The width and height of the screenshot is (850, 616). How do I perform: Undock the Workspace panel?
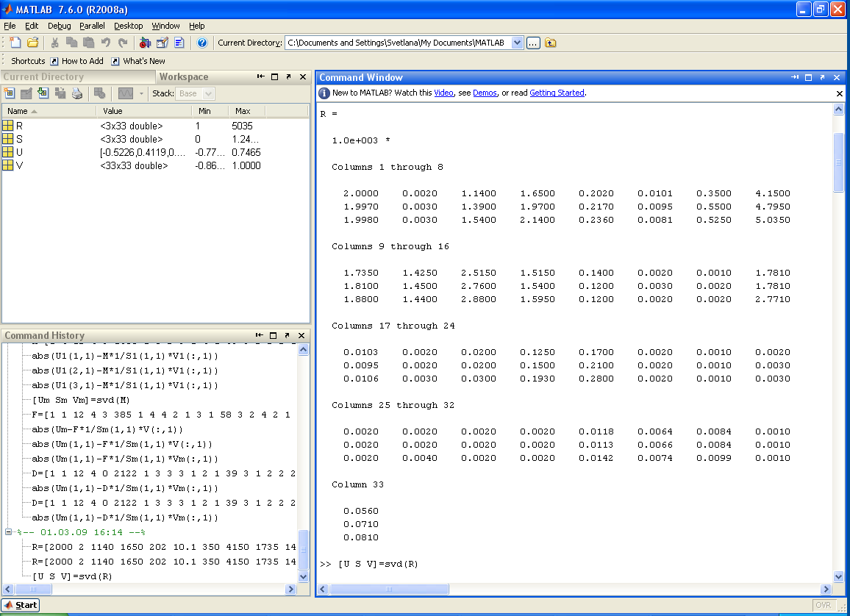click(289, 77)
